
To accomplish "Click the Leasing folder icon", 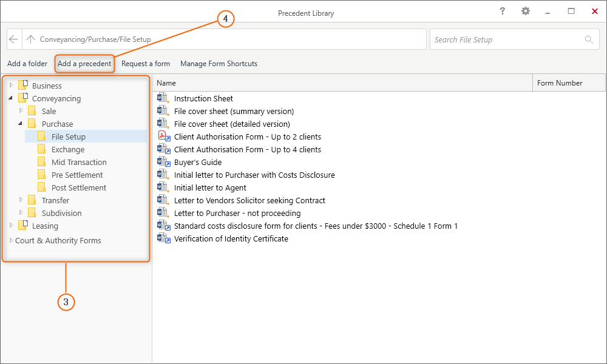I will [x=23, y=225].
